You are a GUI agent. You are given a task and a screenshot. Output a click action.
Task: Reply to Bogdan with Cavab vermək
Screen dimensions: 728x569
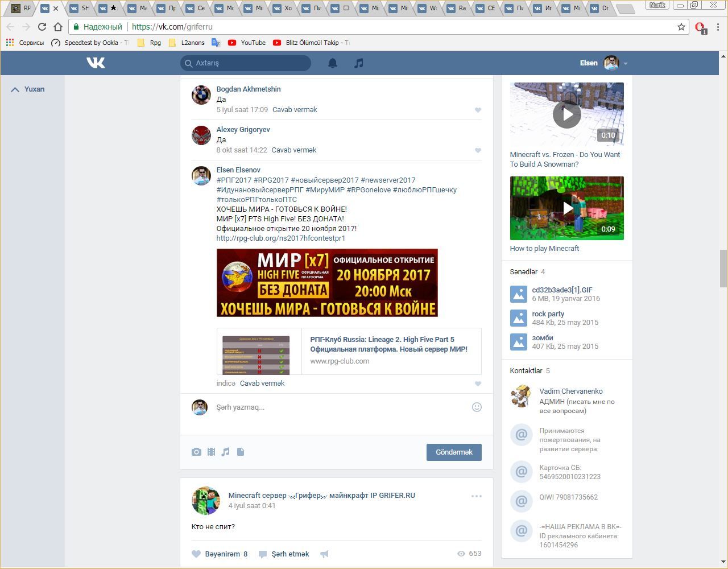click(295, 110)
